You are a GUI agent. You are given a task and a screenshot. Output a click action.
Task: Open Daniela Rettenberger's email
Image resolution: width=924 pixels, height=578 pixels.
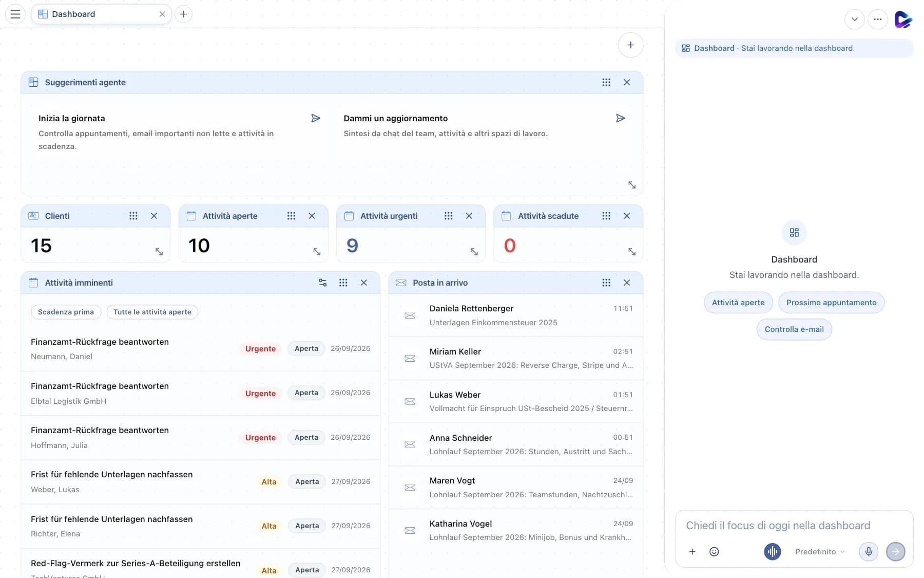tap(516, 315)
